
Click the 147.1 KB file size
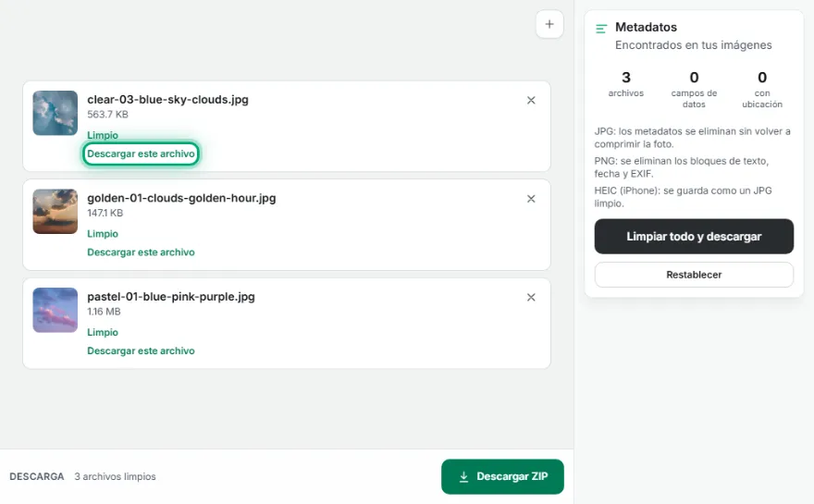[x=105, y=213]
